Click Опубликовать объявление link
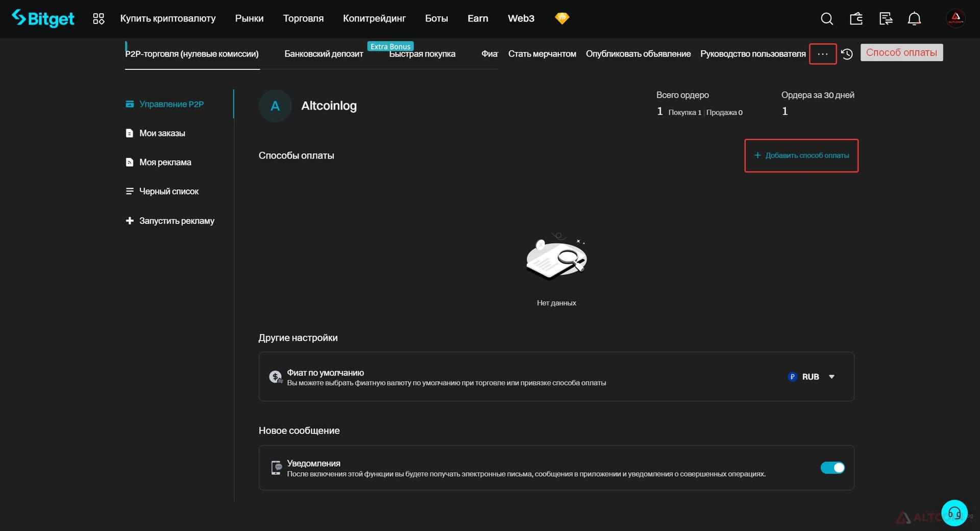980x531 pixels. [638, 54]
